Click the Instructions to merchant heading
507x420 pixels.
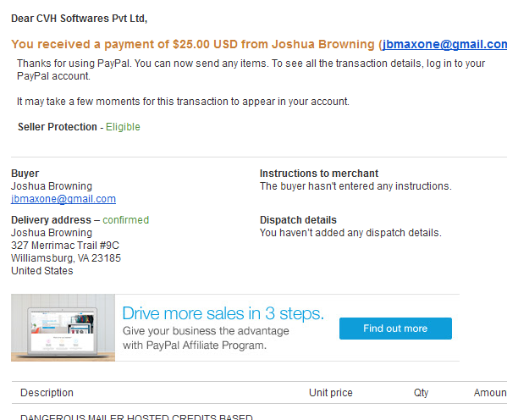[319, 174]
